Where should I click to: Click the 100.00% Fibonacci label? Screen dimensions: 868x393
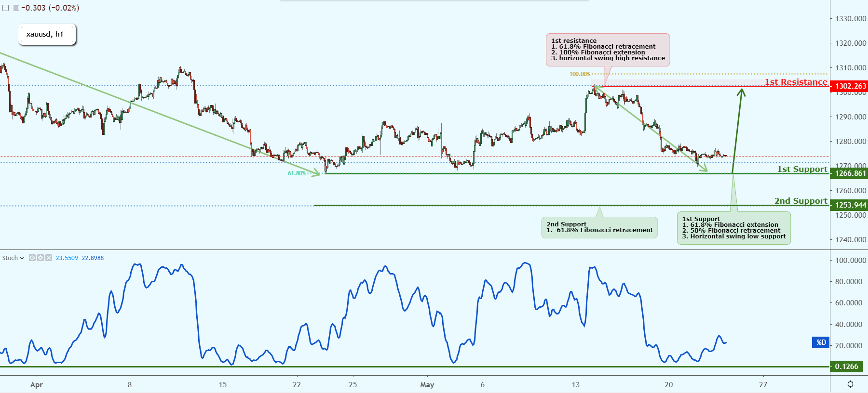pyautogui.click(x=580, y=74)
